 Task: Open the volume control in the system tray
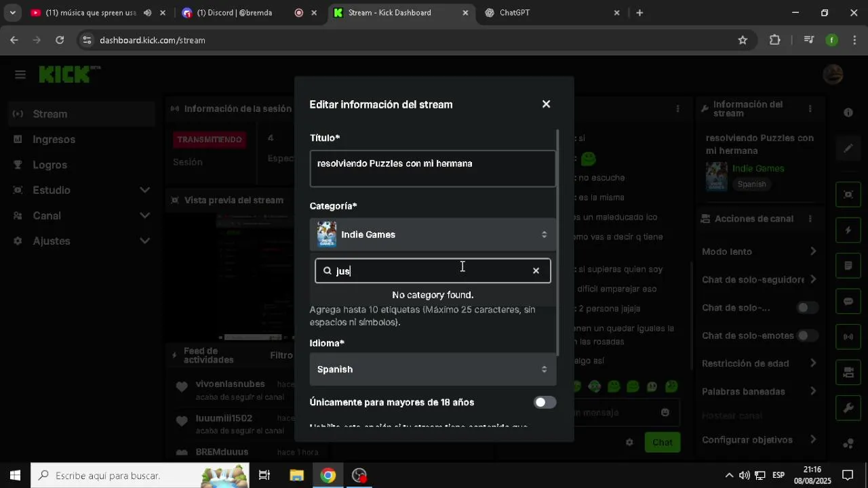745,475
